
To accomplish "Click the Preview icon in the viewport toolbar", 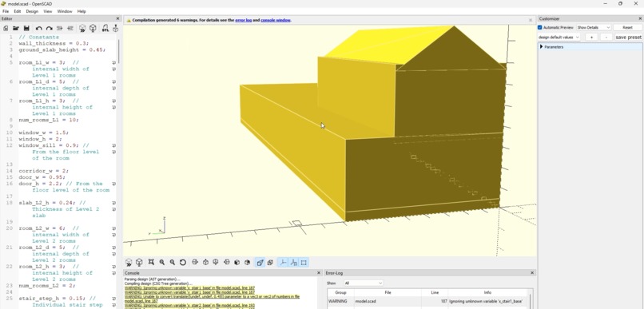I will 129,262.
